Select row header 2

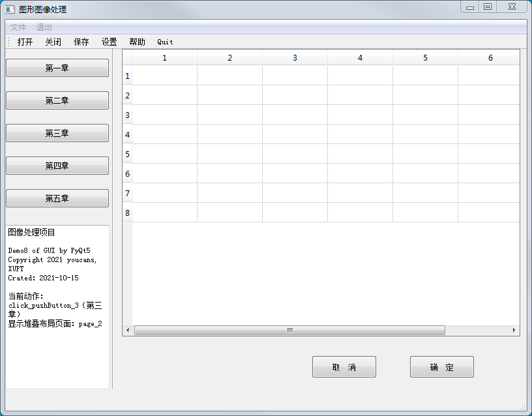(128, 95)
